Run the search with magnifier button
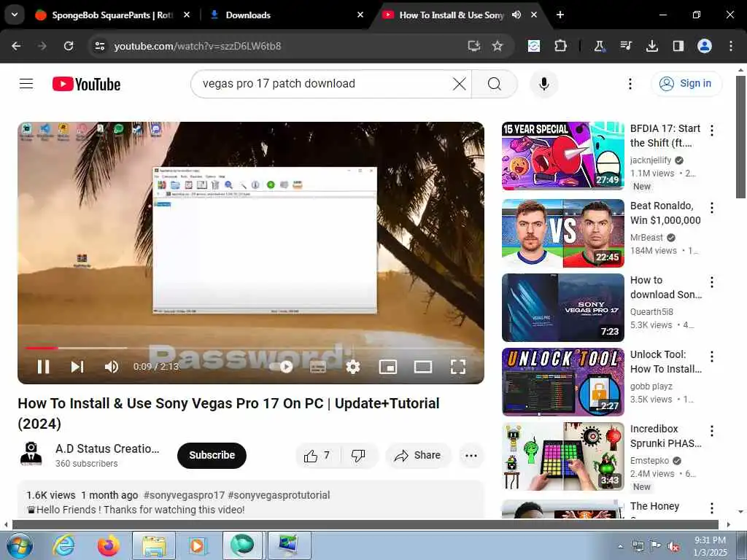Image resolution: width=747 pixels, height=560 pixels. [x=495, y=84]
